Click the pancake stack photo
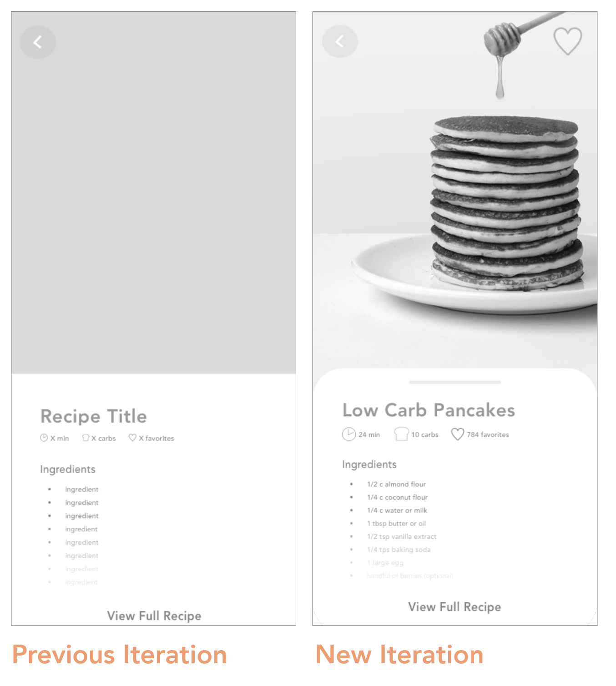Image resolution: width=616 pixels, height=686 pixels. [505, 205]
